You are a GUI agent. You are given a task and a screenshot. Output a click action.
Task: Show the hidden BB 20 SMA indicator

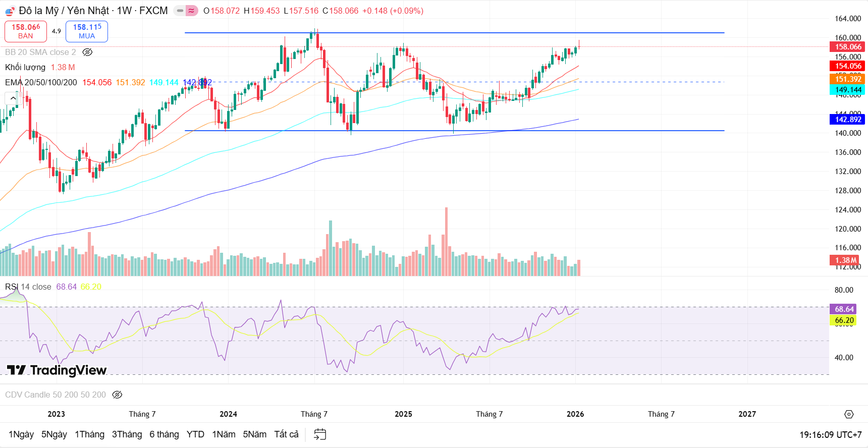click(87, 52)
